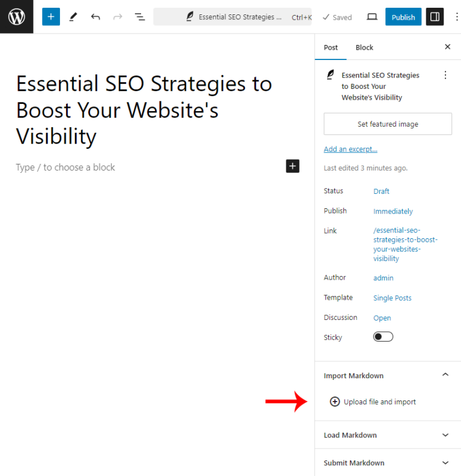Toggle the Sticky switch on

[x=383, y=337]
